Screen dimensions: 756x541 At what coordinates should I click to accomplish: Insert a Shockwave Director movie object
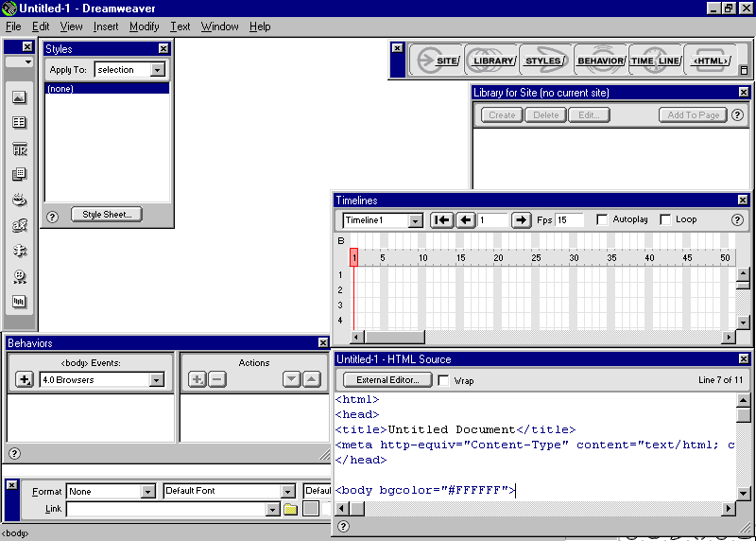[x=19, y=302]
